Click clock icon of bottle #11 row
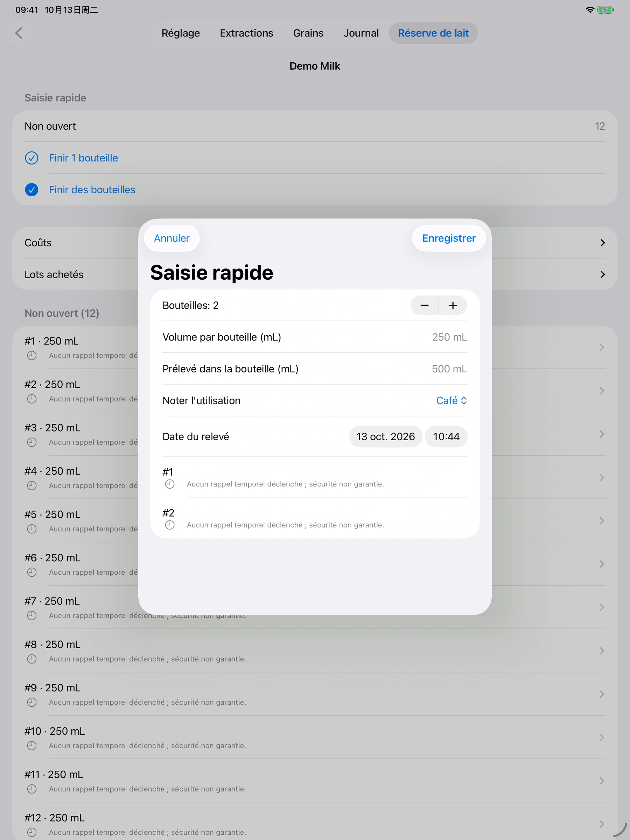The image size is (630, 840). tap(32, 789)
